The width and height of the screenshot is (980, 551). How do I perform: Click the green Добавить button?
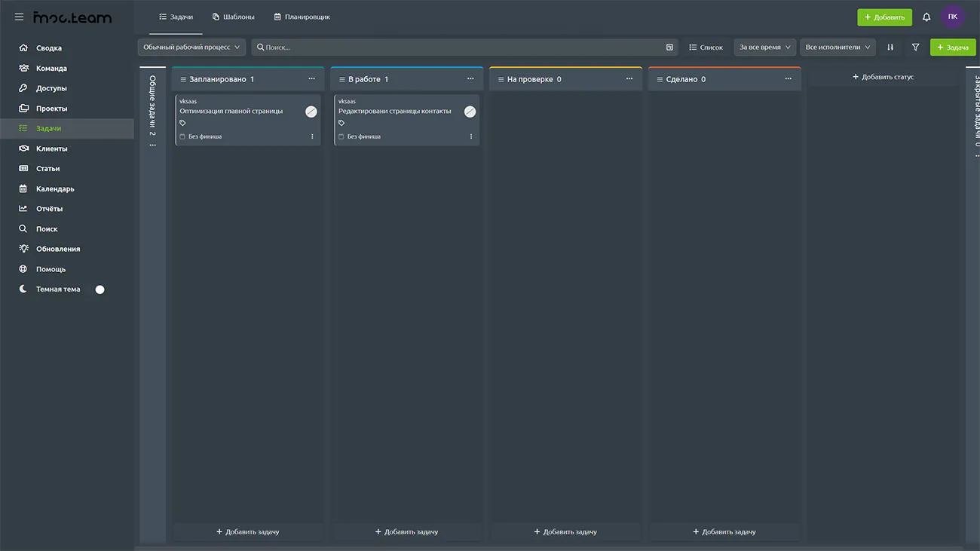pyautogui.click(x=884, y=17)
